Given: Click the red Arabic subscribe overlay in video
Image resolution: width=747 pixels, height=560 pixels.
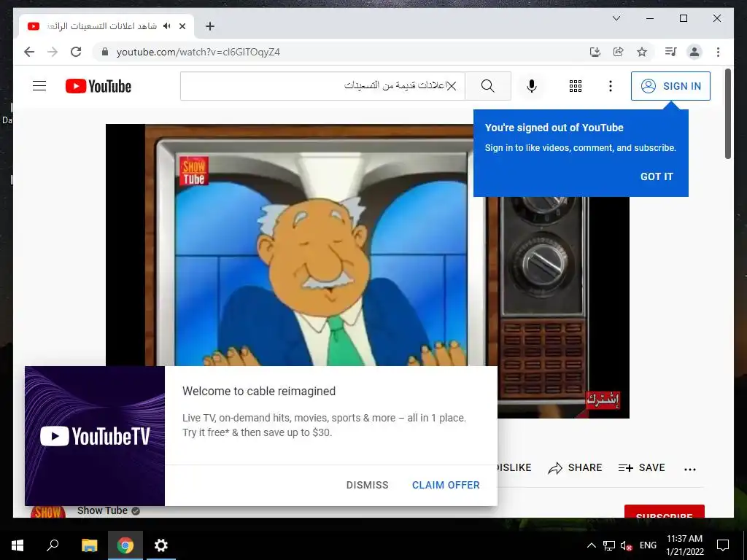Looking at the screenshot, I should pyautogui.click(x=602, y=400).
